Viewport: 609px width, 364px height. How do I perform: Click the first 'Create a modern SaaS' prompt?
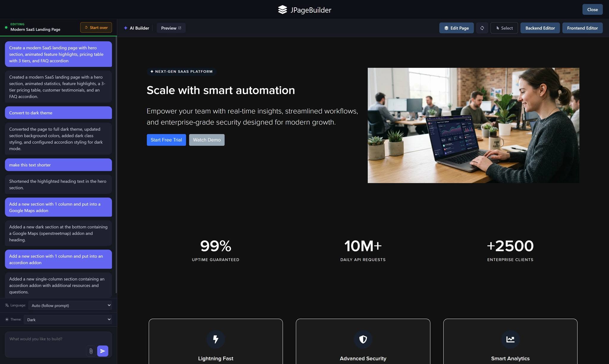pos(58,54)
